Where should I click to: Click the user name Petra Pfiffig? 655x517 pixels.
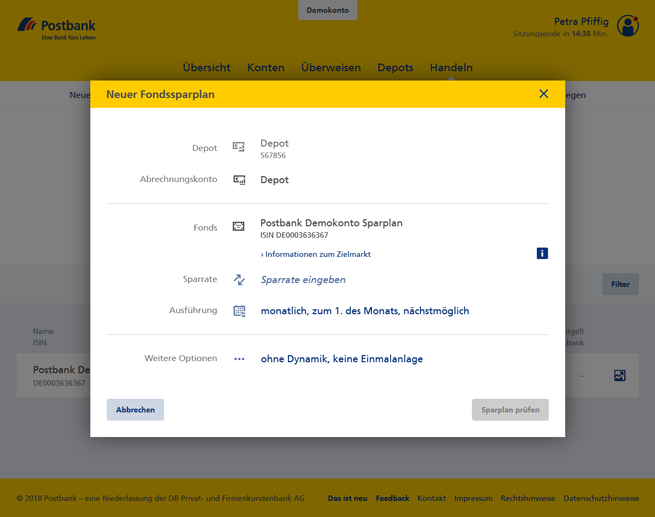click(581, 22)
